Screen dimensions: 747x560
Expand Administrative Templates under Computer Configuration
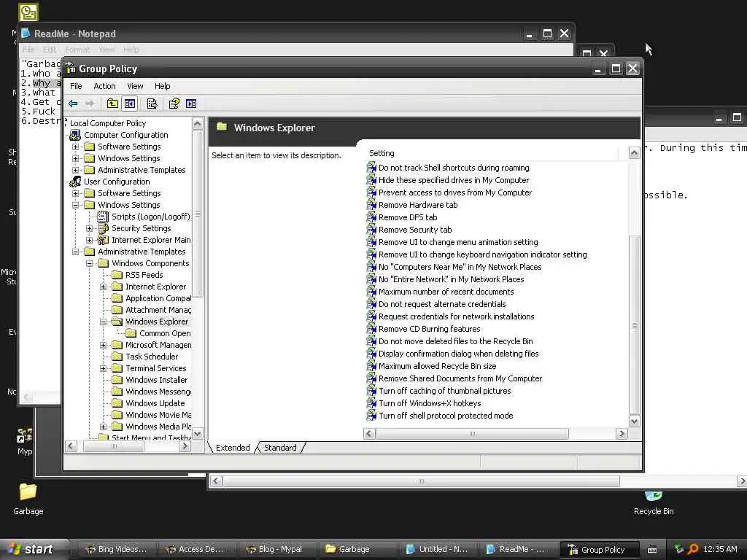pyautogui.click(x=75, y=170)
